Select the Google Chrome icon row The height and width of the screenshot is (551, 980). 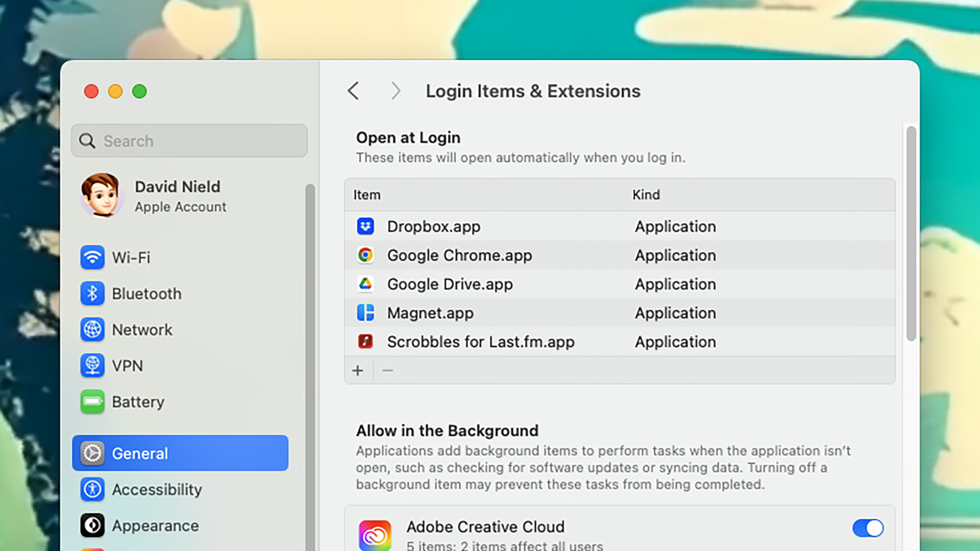[366, 255]
